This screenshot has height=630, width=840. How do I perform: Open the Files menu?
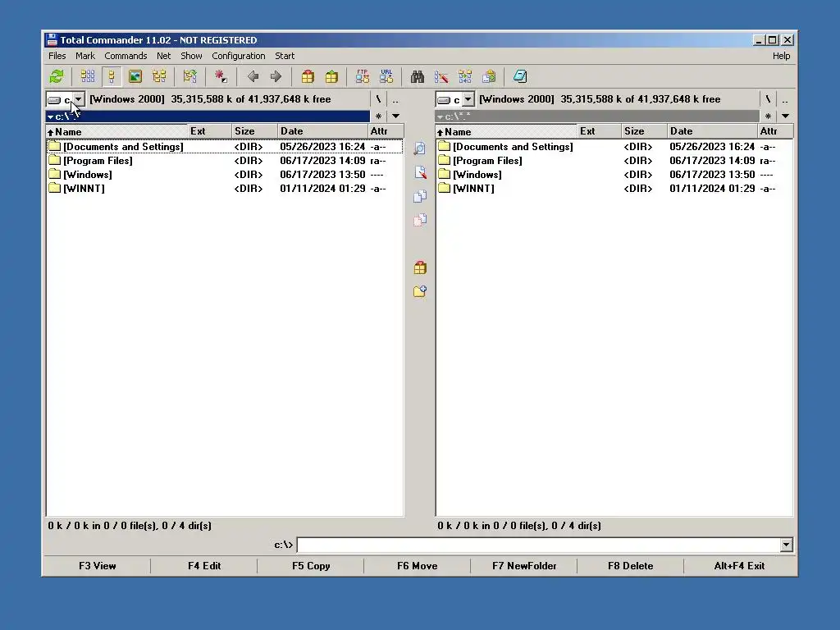tap(57, 56)
